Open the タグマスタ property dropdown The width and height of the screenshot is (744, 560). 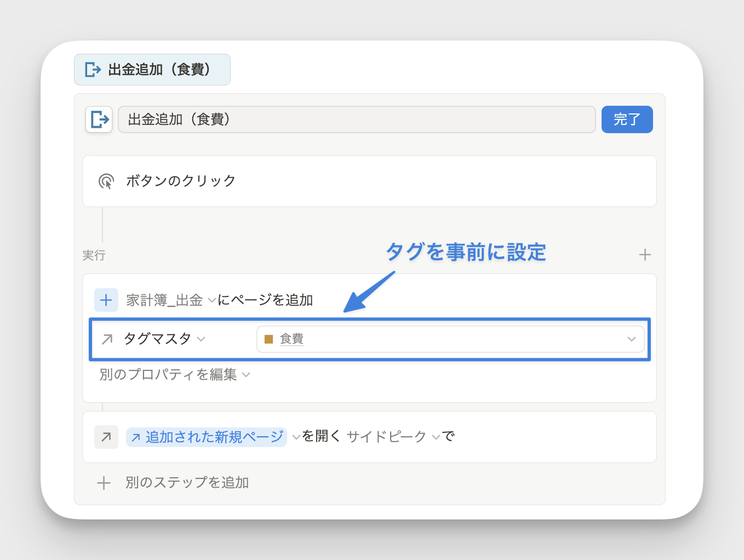coord(164,339)
